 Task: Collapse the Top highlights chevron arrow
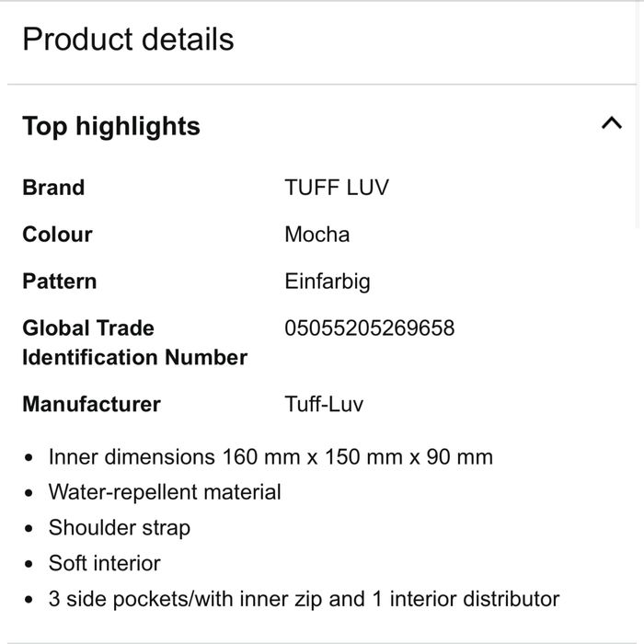click(611, 124)
